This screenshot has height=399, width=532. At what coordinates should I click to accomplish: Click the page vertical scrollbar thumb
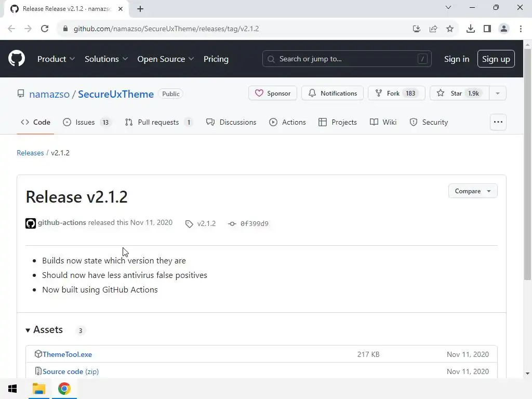(527, 164)
